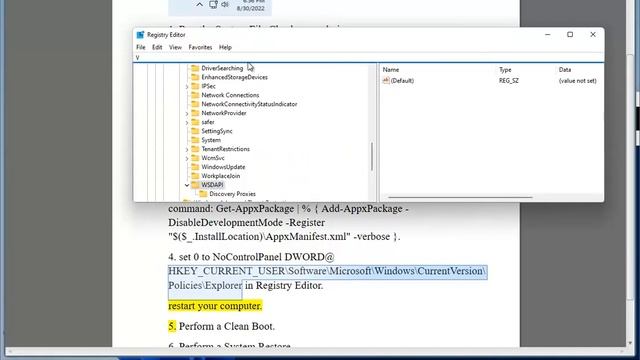Select the WindowsUpdate folder icon
This screenshot has width=640, height=360.
pyautogui.click(x=195, y=167)
